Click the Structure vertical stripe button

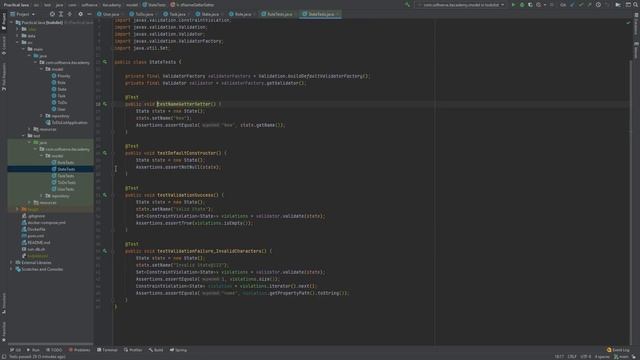(x=4, y=303)
